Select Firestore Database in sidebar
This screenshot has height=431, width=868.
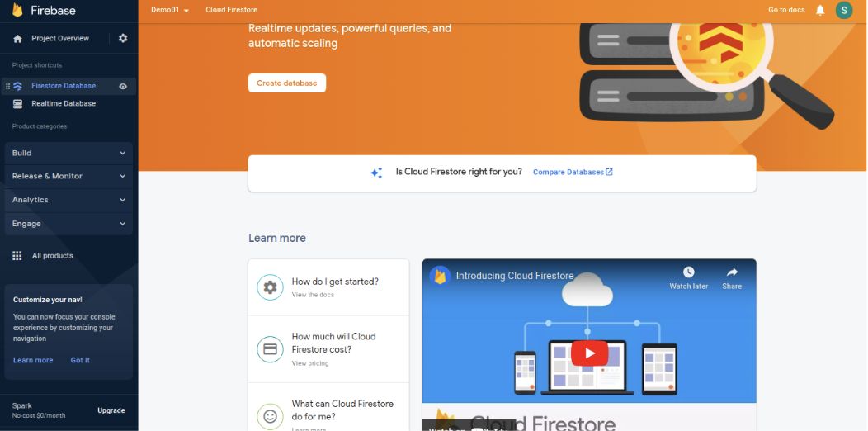(x=63, y=86)
